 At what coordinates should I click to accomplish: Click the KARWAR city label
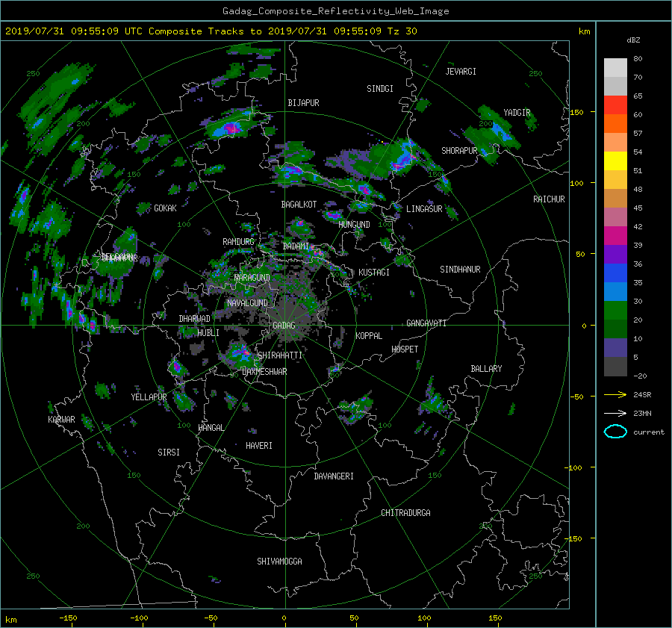tap(61, 420)
